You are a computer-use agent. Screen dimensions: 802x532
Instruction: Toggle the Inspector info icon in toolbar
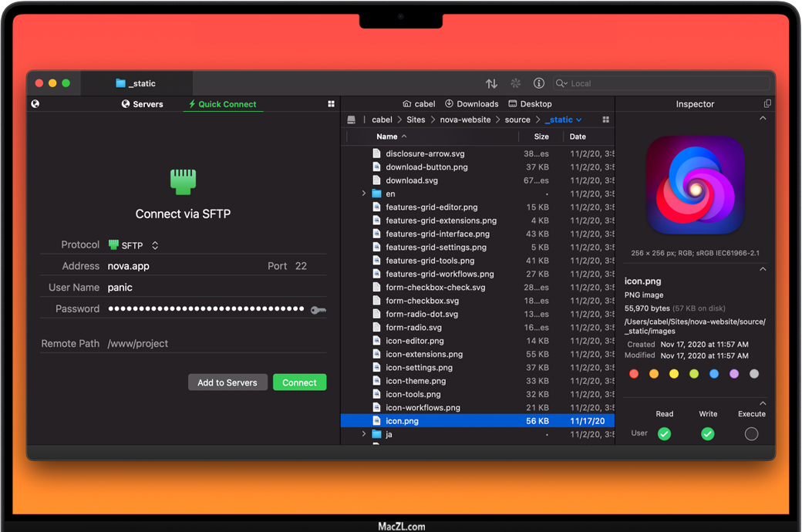coord(539,83)
